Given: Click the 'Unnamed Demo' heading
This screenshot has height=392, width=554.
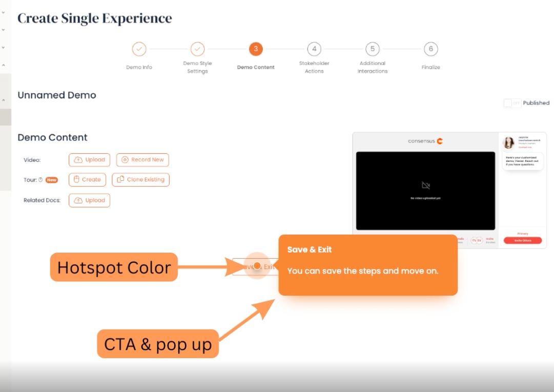Looking at the screenshot, I should click(x=57, y=95).
